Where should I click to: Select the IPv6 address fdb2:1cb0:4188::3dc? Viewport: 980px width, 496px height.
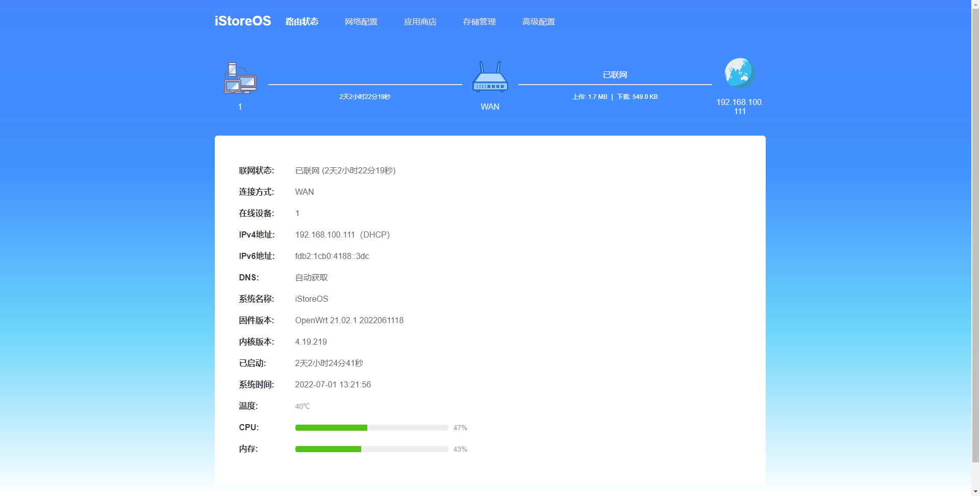coord(332,256)
